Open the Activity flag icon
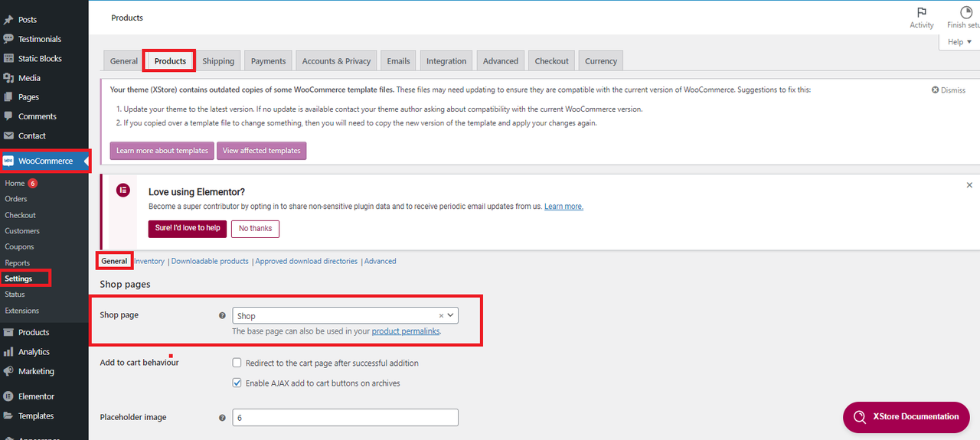The height and width of the screenshot is (440, 980). tap(922, 12)
